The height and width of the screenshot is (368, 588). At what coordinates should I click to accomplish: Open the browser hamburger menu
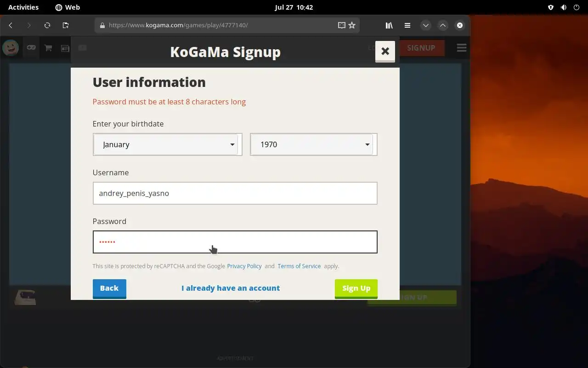point(407,25)
